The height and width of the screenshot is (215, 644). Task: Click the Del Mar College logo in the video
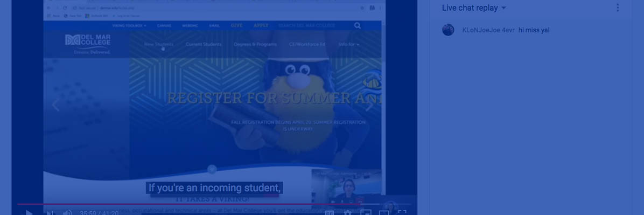[x=88, y=44]
